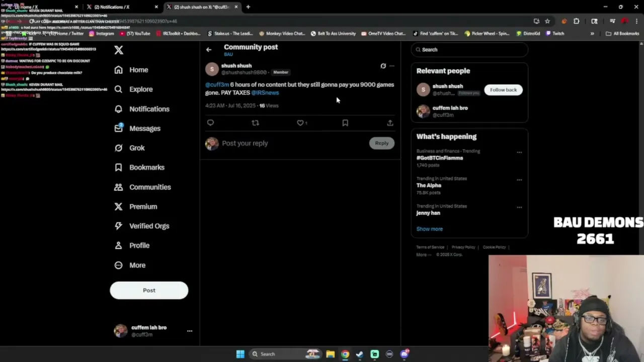Click the share icon under the post
This screenshot has height=362, width=644.
(x=390, y=123)
